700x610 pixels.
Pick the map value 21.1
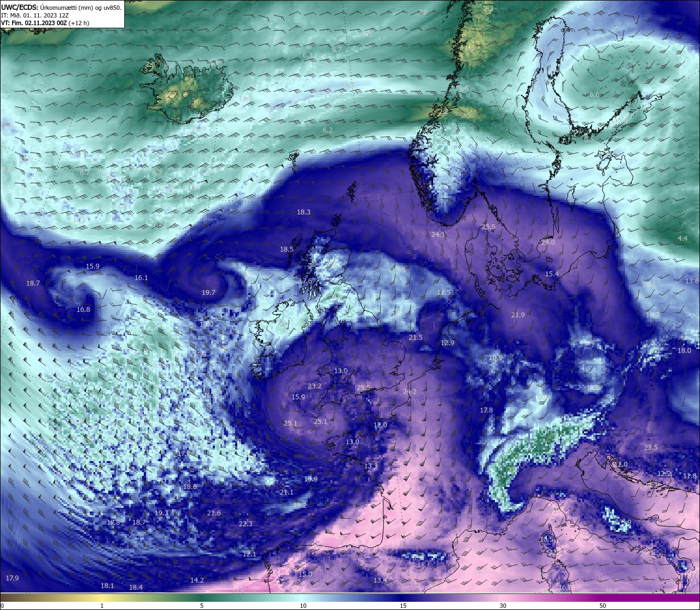pos(287,492)
